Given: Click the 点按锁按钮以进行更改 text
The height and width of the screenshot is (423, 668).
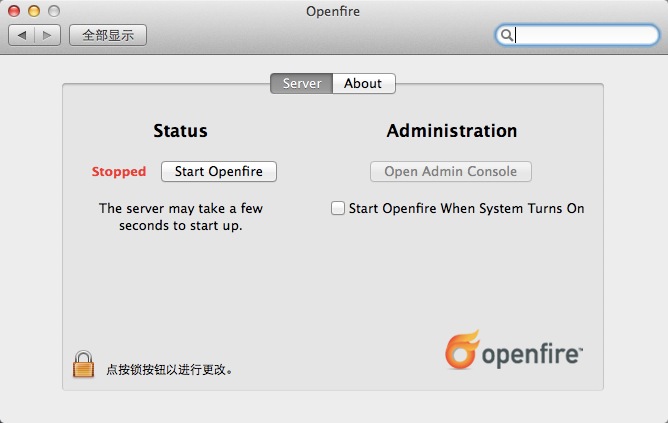Looking at the screenshot, I should click(x=170, y=369).
